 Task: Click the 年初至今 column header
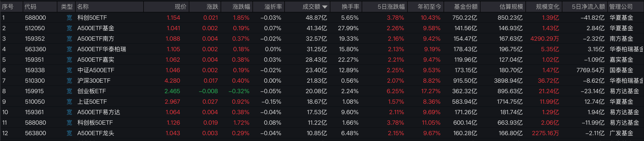click(429, 7)
